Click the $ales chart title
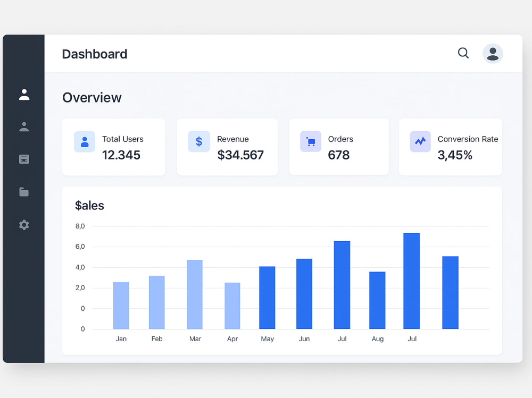 coord(89,206)
